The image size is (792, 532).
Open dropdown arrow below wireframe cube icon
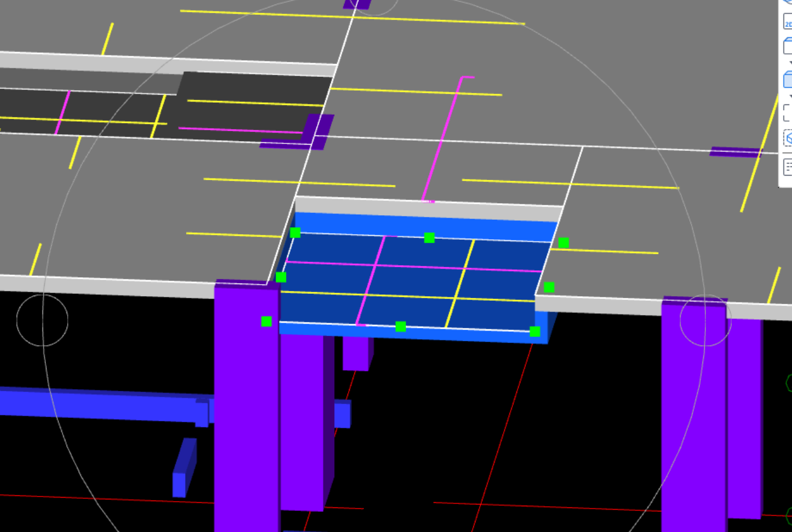click(x=790, y=63)
